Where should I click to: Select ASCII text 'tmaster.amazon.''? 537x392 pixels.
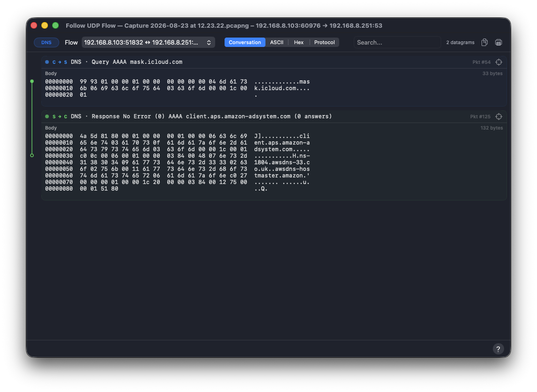pos(281,176)
